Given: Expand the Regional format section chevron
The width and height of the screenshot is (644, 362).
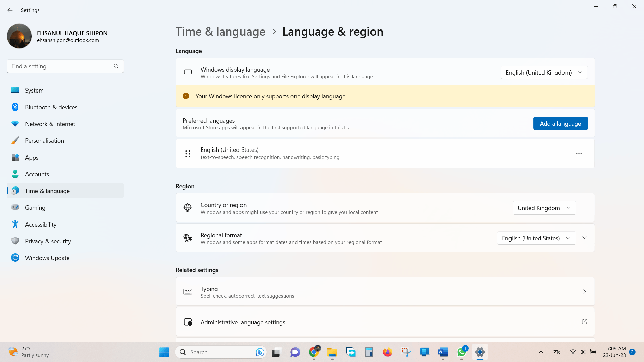Looking at the screenshot, I should point(585,238).
